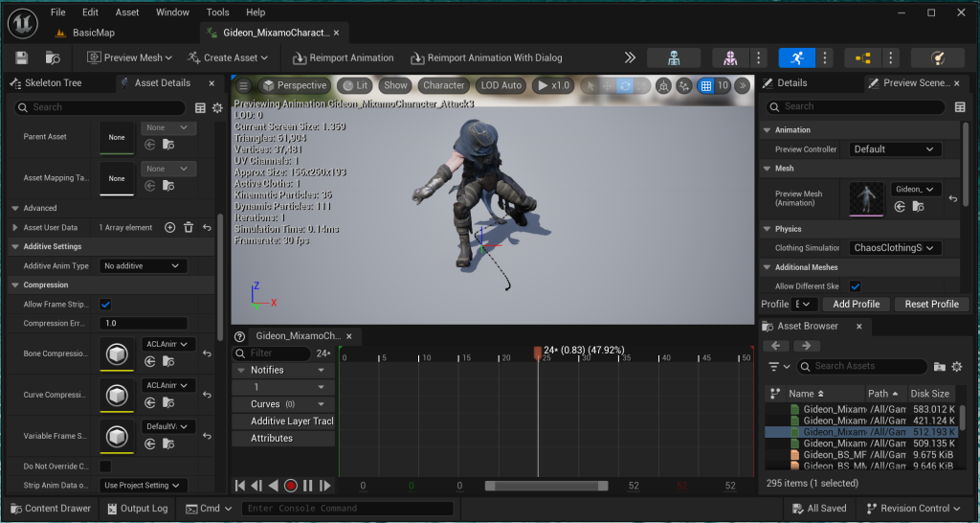Click timeline range scrollbar
980x523 pixels.
(546, 486)
